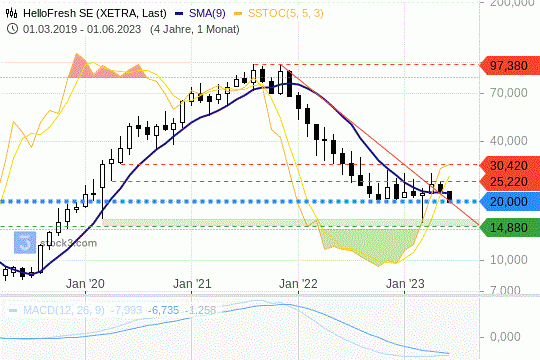The width and height of the screenshot is (540, 360).
Task: Click the Jan '22 time axis label
Action: pyautogui.click(x=298, y=284)
